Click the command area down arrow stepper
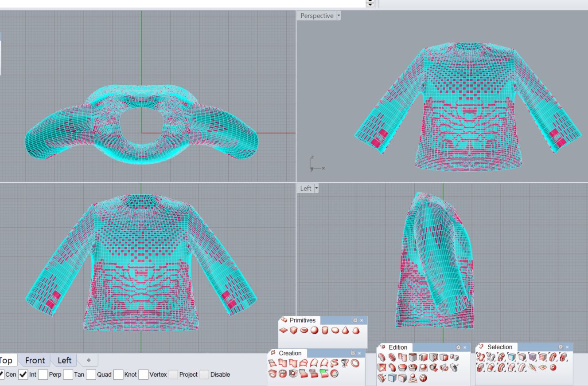This screenshot has height=386, width=588. click(x=370, y=5)
